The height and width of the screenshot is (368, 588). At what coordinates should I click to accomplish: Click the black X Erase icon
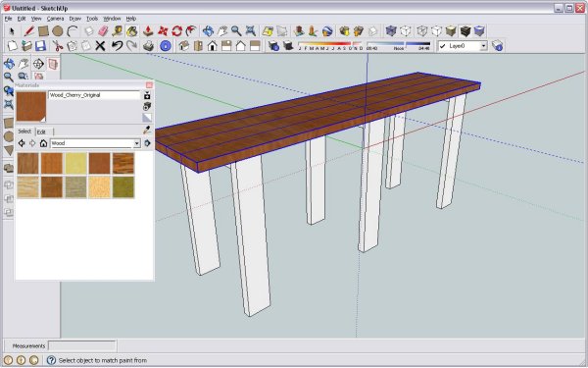(100, 46)
